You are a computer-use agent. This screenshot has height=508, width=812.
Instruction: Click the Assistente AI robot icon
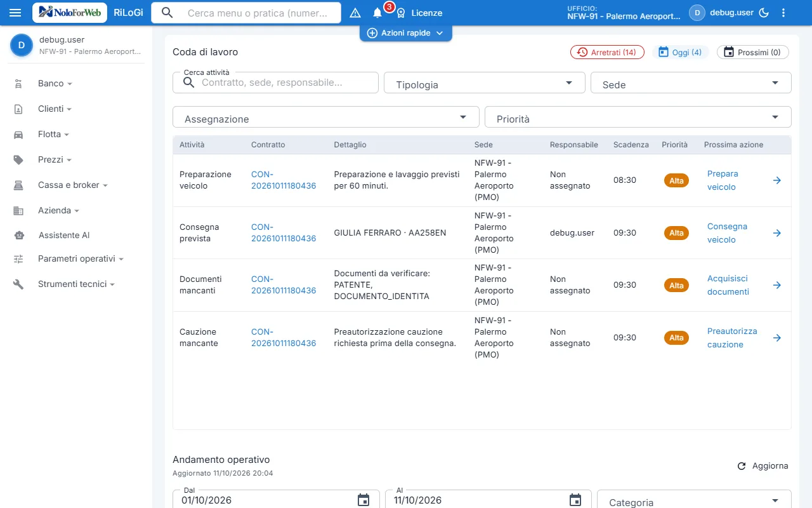19,235
